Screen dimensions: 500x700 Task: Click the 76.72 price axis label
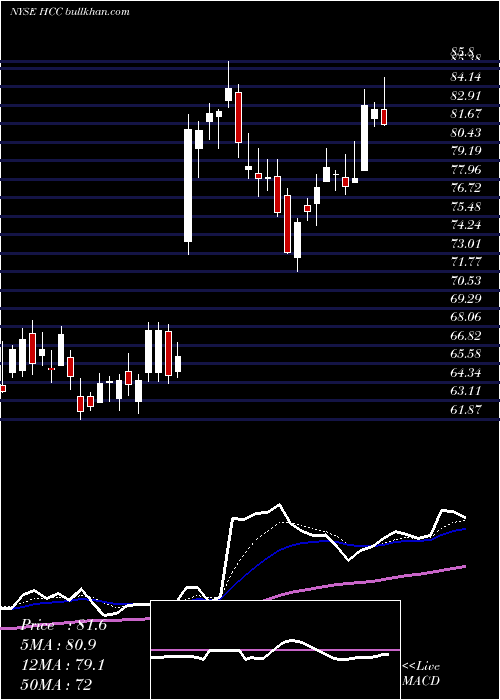(466, 188)
